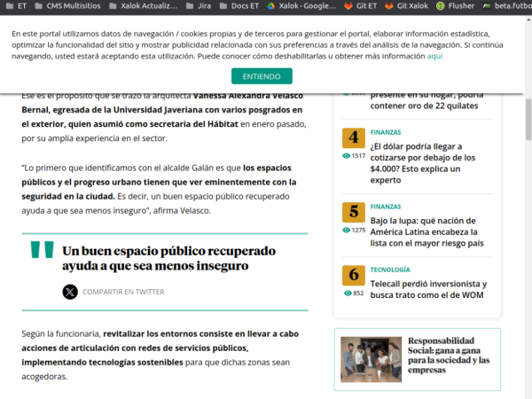The width and height of the screenshot is (532, 399).
Task: Click the text 'afirma Velasco'
Action: click(182, 211)
